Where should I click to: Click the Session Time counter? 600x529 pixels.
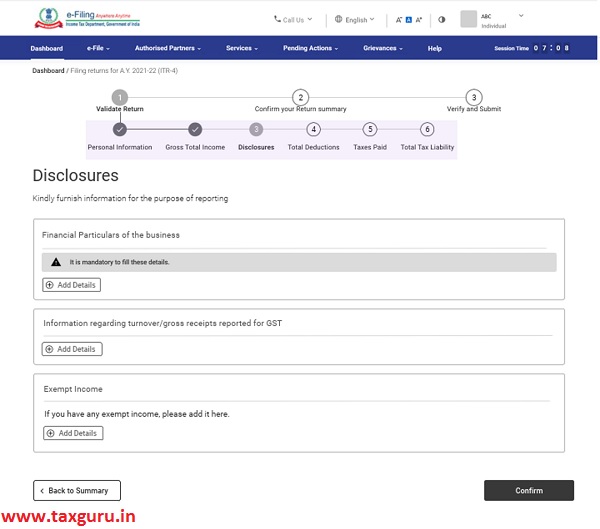532,48
